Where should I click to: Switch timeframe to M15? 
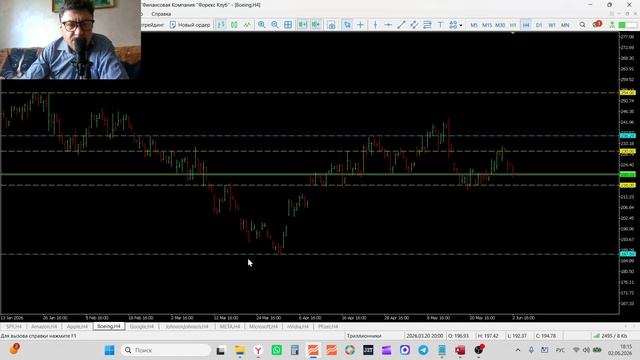[487, 25]
